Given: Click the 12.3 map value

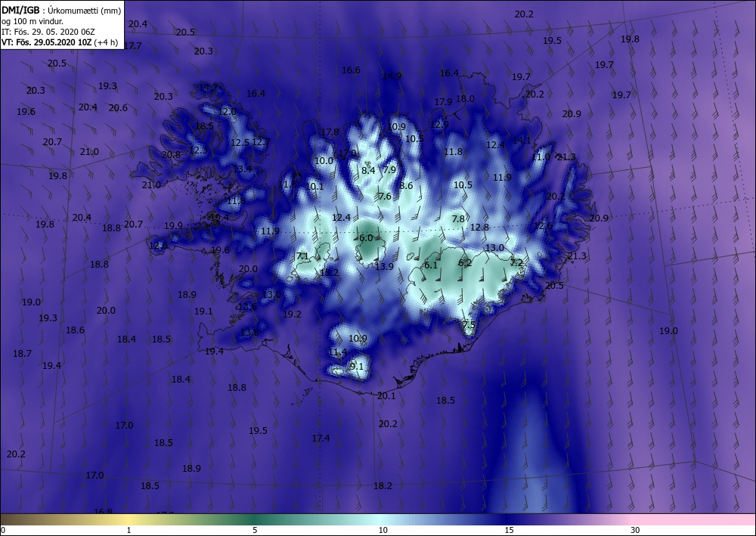Looking at the screenshot, I should [x=198, y=150].
